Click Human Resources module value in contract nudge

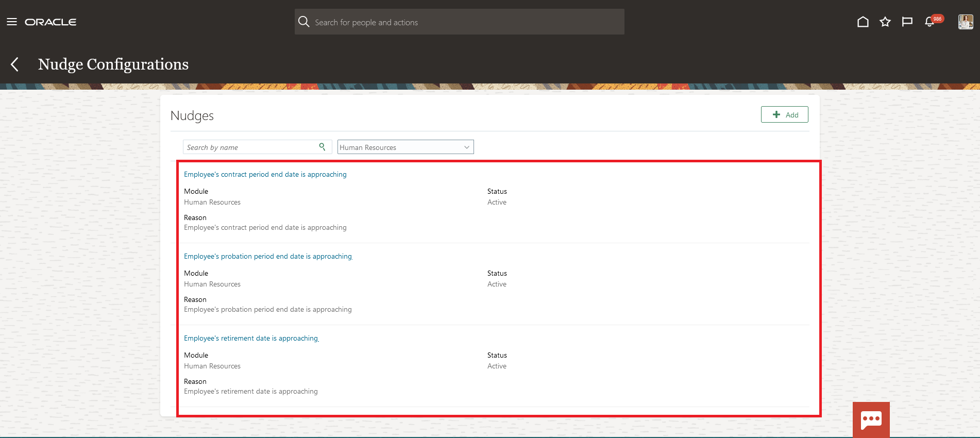212,202
